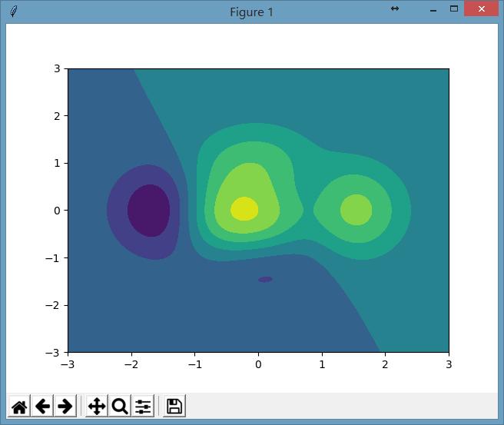Click the "Figure 1" title text
Screen dimensions: 504x425
point(251,12)
